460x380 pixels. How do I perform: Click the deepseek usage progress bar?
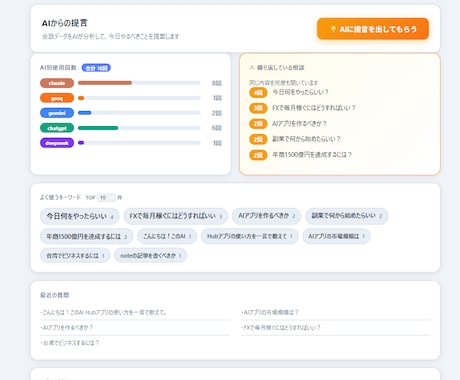[x=139, y=143]
